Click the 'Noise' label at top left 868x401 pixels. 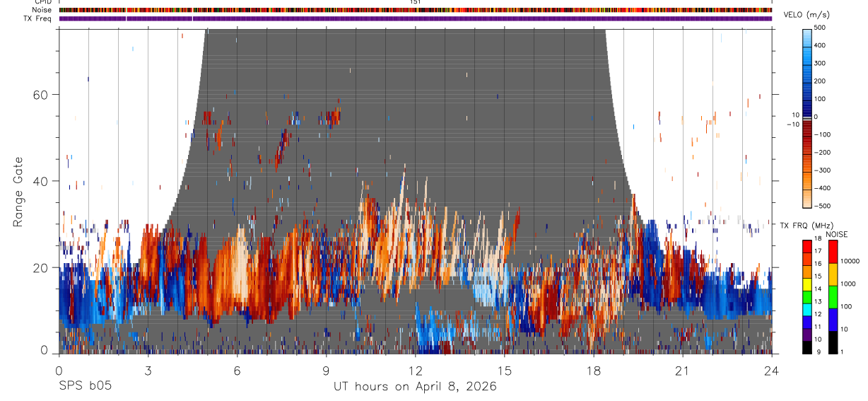pos(40,10)
